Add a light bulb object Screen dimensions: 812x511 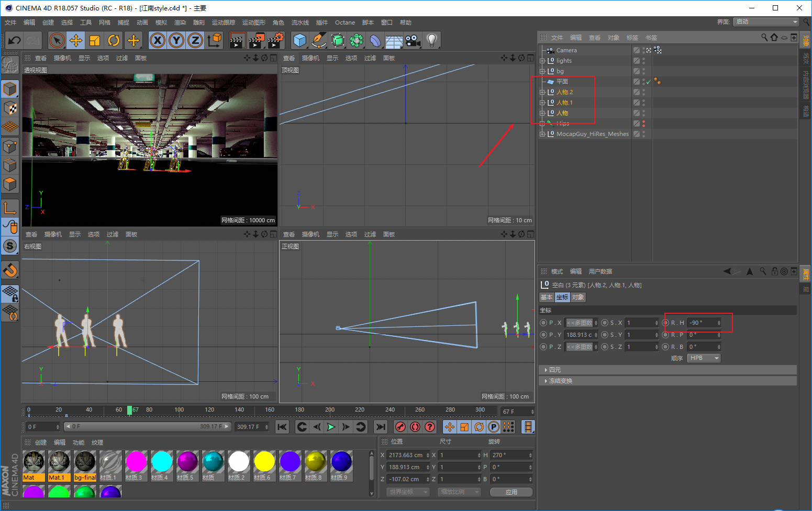pos(431,40)
